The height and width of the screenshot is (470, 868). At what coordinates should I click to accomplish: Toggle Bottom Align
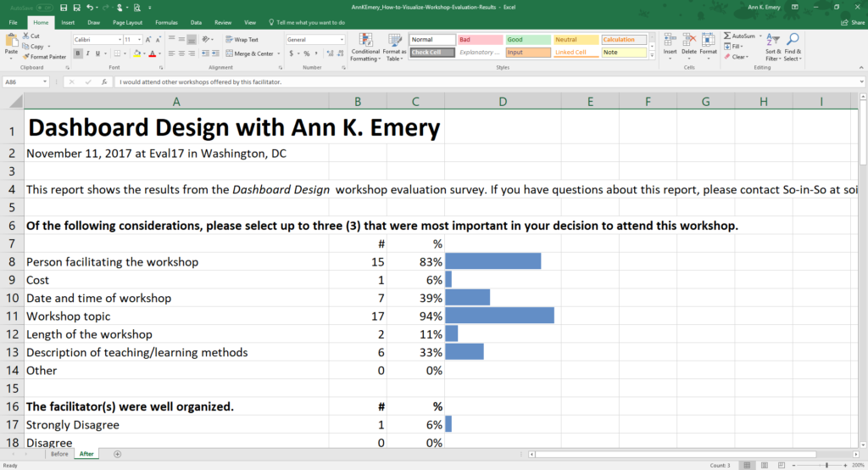(x=192, y=39)
